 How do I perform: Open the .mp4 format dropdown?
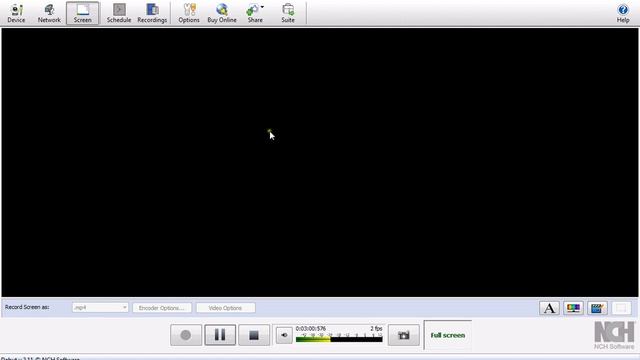[x=100, y=307]
